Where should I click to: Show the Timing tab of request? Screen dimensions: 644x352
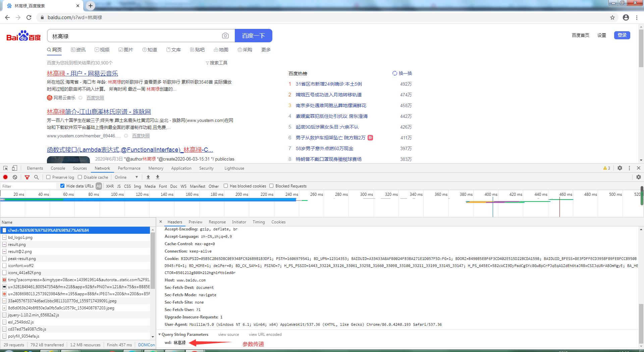click(x=259, y=222)
